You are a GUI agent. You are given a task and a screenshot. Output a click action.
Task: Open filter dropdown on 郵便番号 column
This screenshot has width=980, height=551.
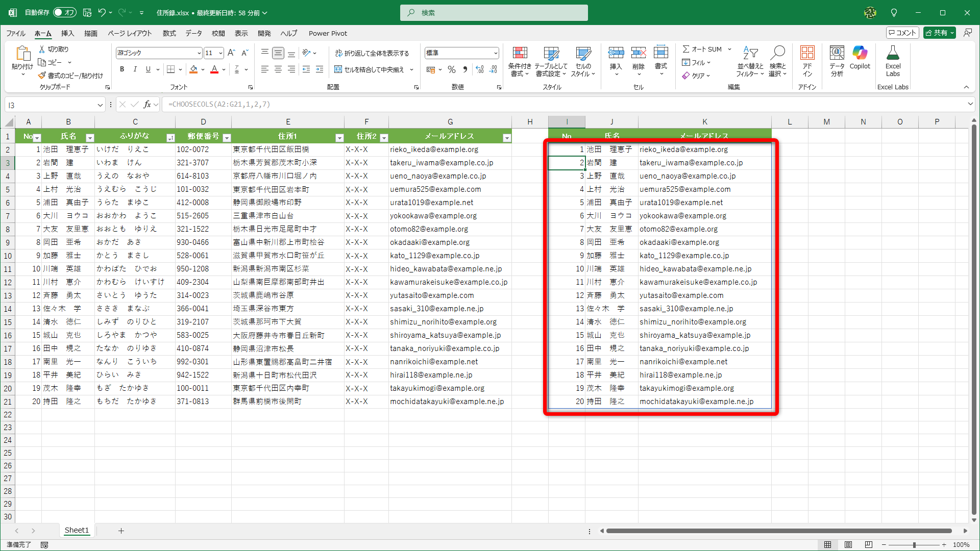point(227,138)
